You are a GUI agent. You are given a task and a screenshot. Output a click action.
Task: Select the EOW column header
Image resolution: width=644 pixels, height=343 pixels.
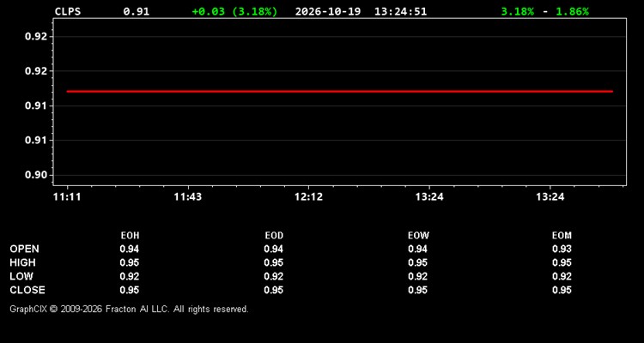click(418, 236)
